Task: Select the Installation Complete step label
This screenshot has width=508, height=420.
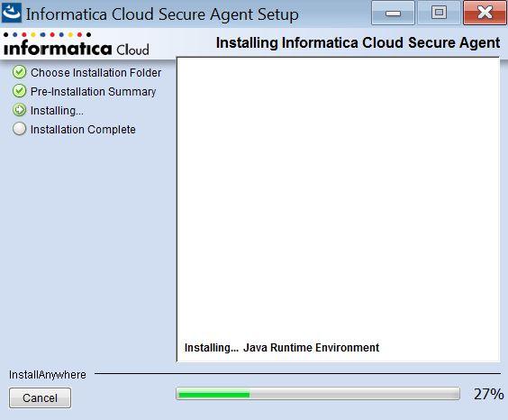Action: click(x=83, y=129)
